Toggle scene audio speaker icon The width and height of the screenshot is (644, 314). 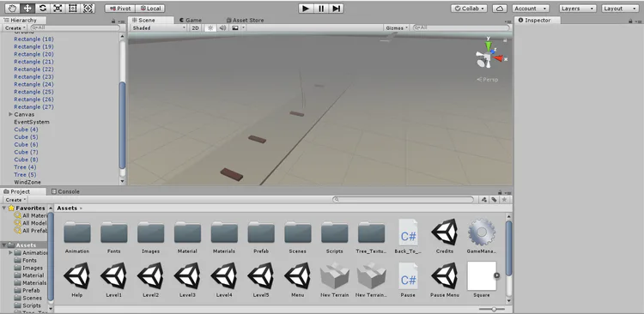(x=222, y=28)
